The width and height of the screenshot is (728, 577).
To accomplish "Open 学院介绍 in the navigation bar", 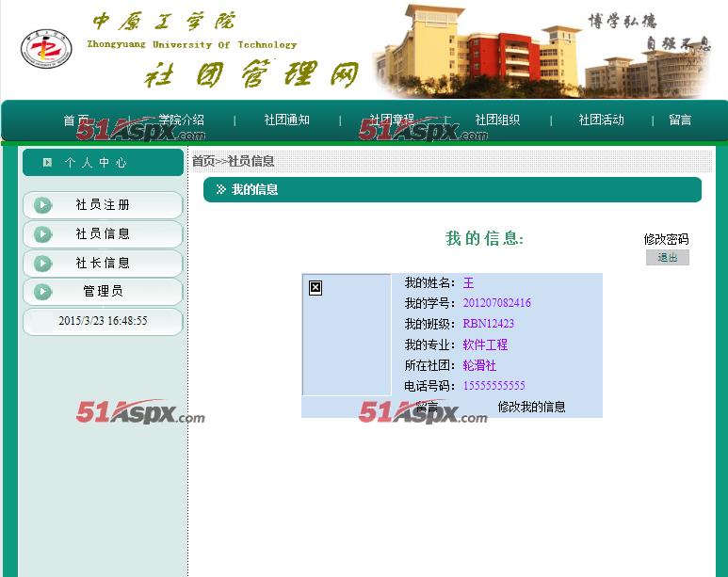I will 182,120.
